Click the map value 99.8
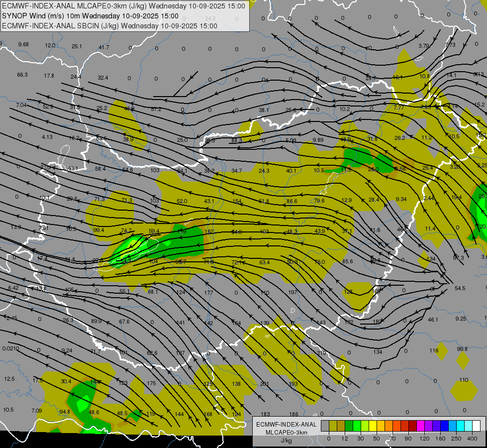The height and width of the screenshot is (448, 487). [462, 349]
